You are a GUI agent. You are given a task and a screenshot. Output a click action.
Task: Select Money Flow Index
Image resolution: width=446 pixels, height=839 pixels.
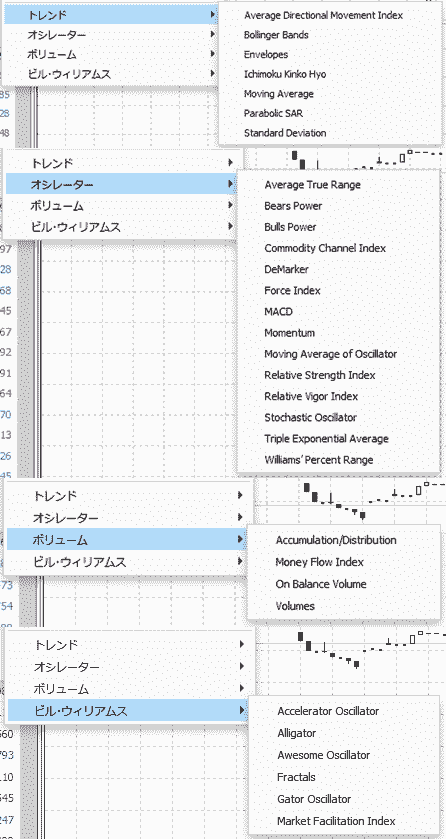point(319,562)
